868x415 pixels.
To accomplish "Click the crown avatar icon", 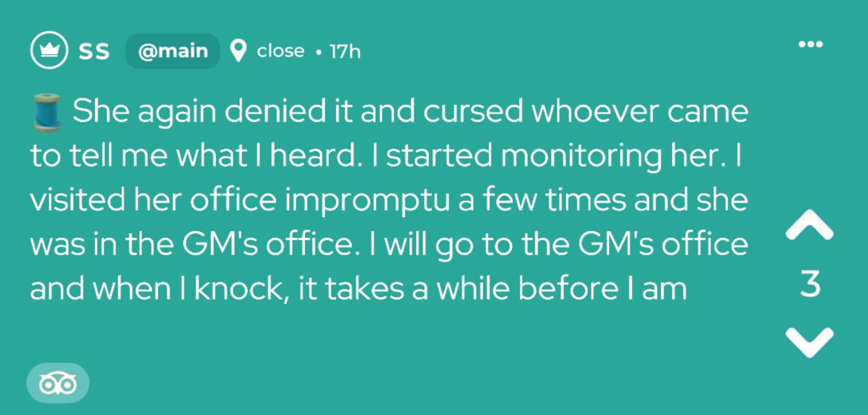I will coord(49,50).
